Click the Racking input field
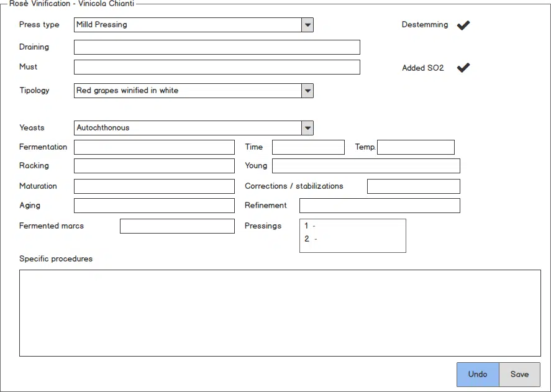Screen dimensions: 551x392 point(154,166)
